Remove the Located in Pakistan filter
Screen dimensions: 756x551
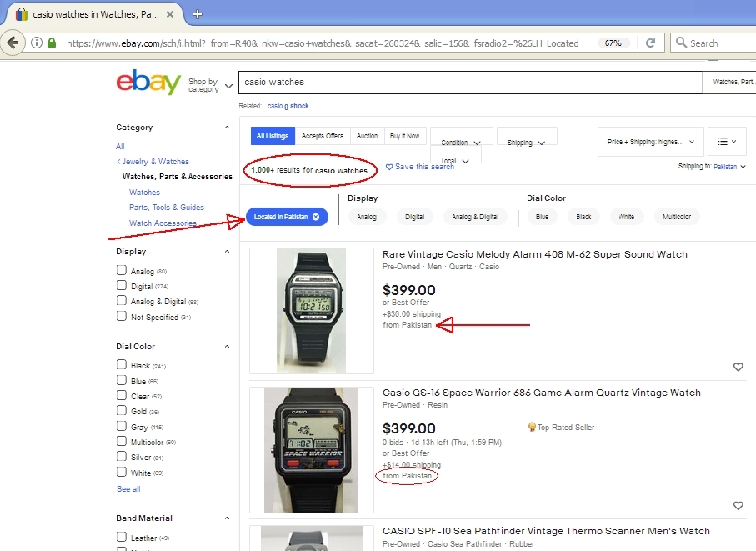pos(316,217)
